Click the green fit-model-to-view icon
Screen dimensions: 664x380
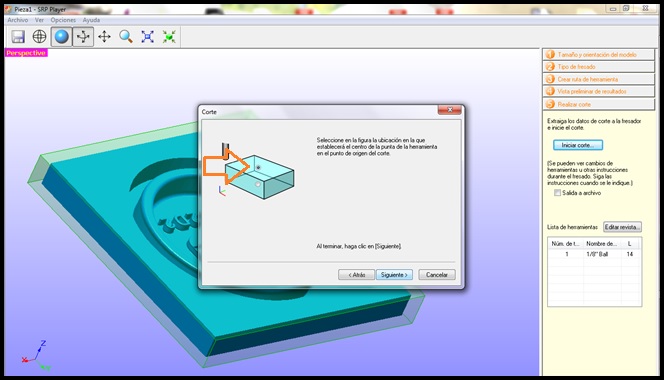[x=169, y=37]
